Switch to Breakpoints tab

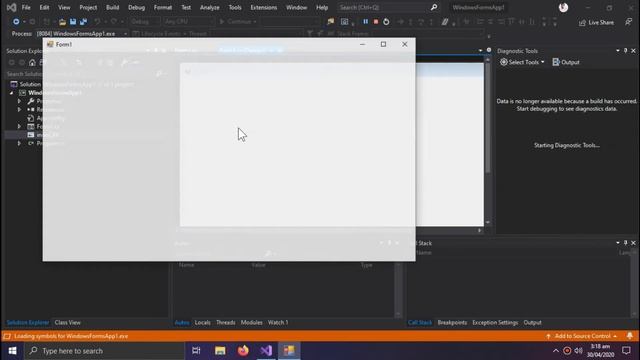452,322
